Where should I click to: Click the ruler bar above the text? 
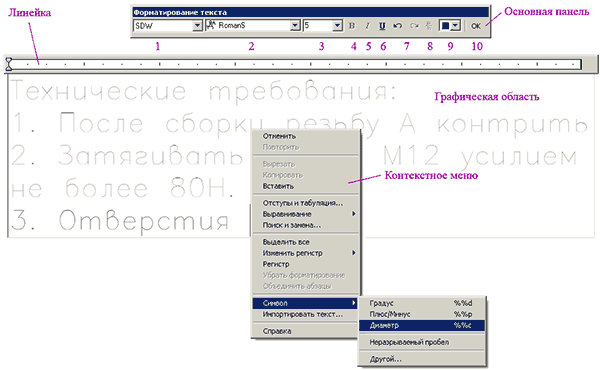[295, 64]
